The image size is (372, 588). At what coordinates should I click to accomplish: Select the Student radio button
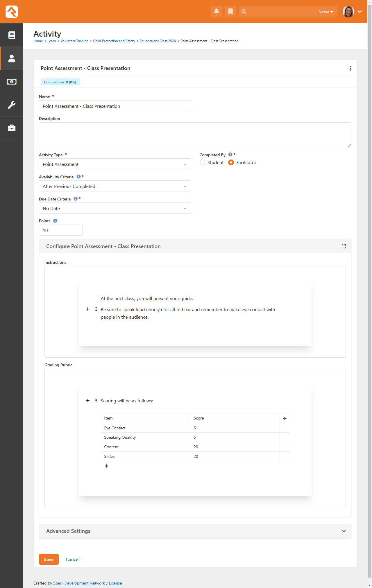[x=203, y=162]
